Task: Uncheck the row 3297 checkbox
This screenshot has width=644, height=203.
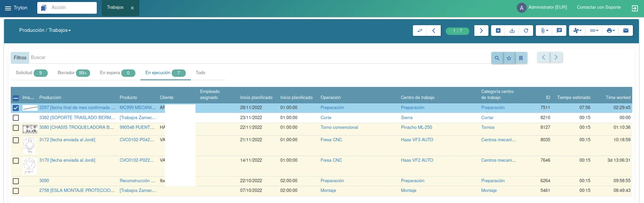Action: tap(16, 108)
